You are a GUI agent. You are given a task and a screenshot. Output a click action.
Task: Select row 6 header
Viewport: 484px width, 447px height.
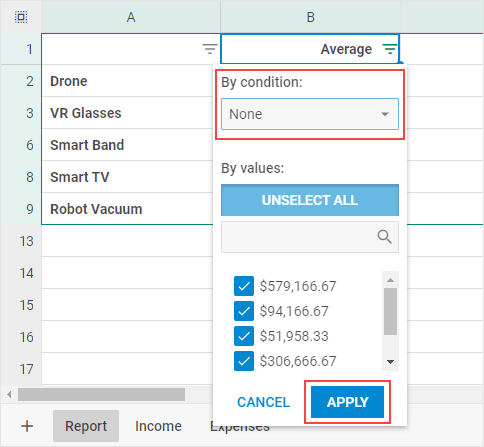click(x=21, y=145)
